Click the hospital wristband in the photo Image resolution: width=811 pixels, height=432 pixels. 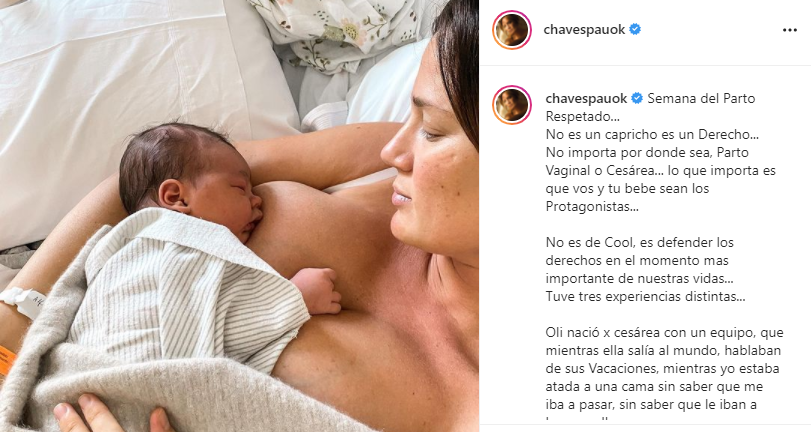[x=21, y=302]
